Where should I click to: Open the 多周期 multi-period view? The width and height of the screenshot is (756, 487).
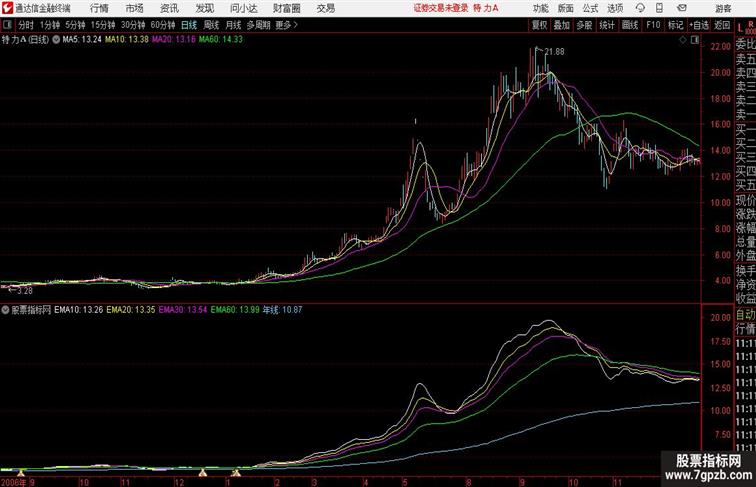click(x=258, y=25)
